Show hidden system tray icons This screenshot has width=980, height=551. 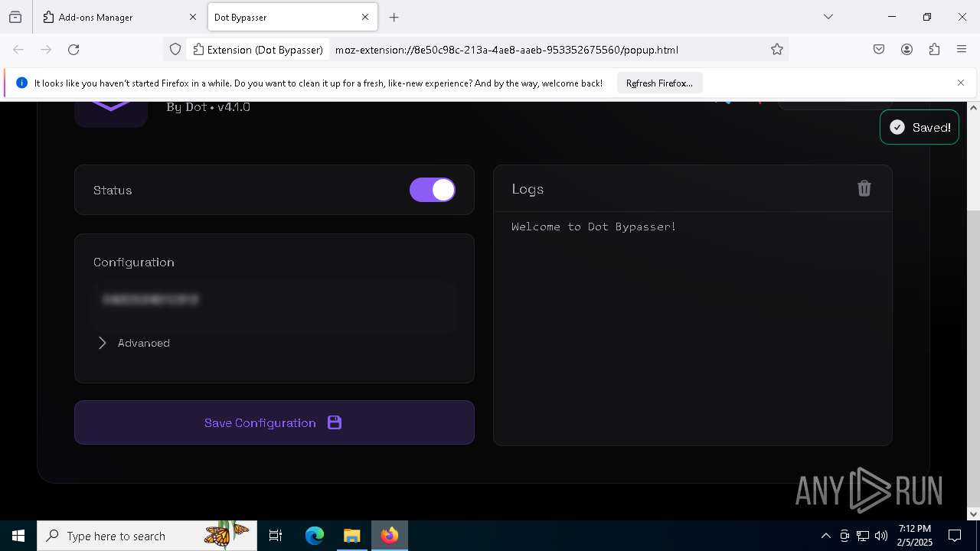click(x=825, y=536)
